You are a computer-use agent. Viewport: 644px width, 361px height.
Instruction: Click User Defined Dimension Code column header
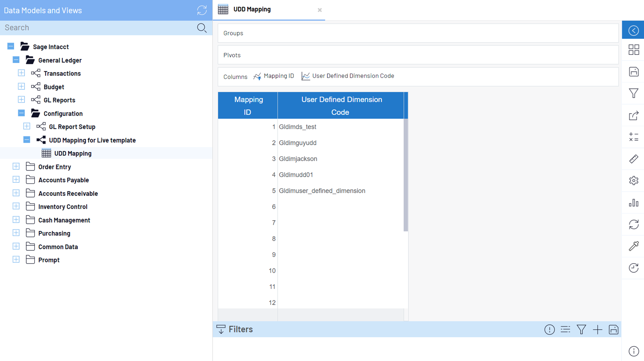click(341, 106)
